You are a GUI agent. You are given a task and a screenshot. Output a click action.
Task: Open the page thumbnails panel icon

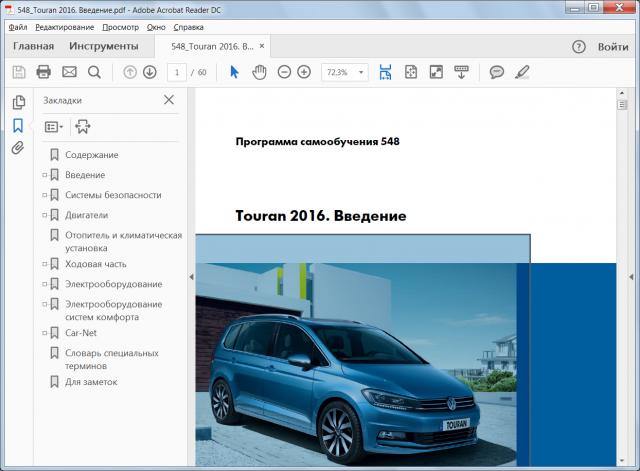pos(19,102)
